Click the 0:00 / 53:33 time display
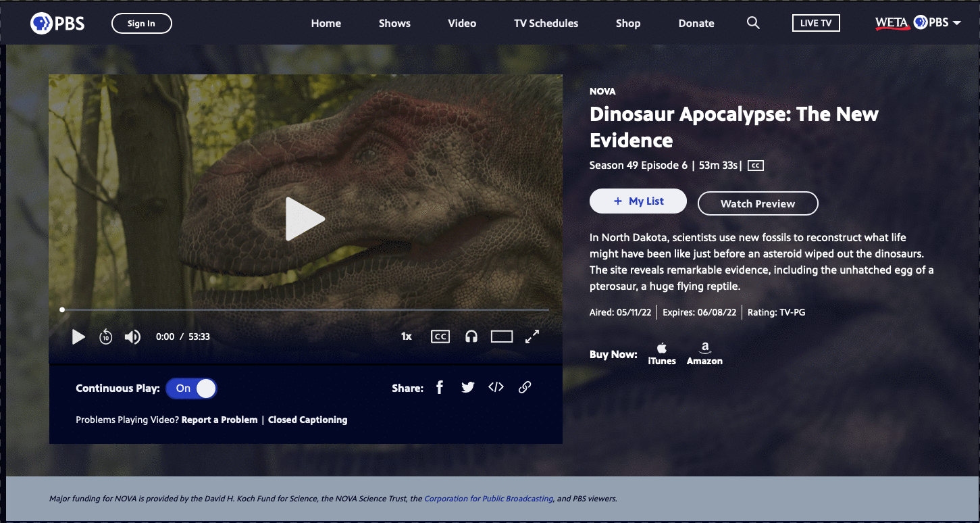 click(x=183, y=337)
